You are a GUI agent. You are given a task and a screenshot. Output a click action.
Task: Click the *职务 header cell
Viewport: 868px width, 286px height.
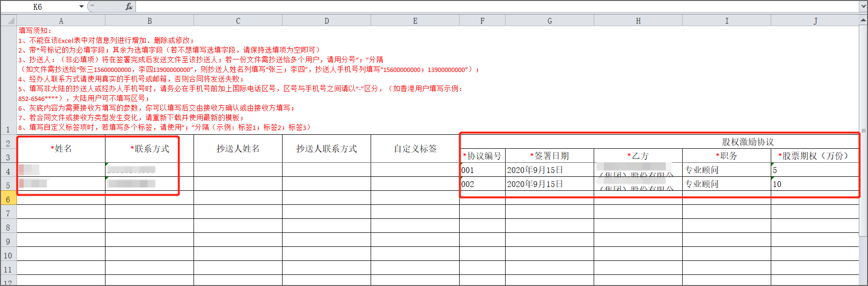(x=727, y=156)
